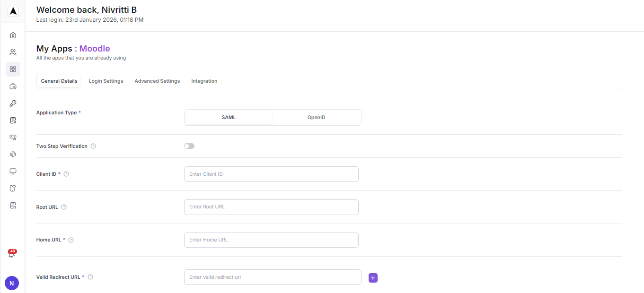Open the Home dashboard from the sidebar

click(13, 35)
